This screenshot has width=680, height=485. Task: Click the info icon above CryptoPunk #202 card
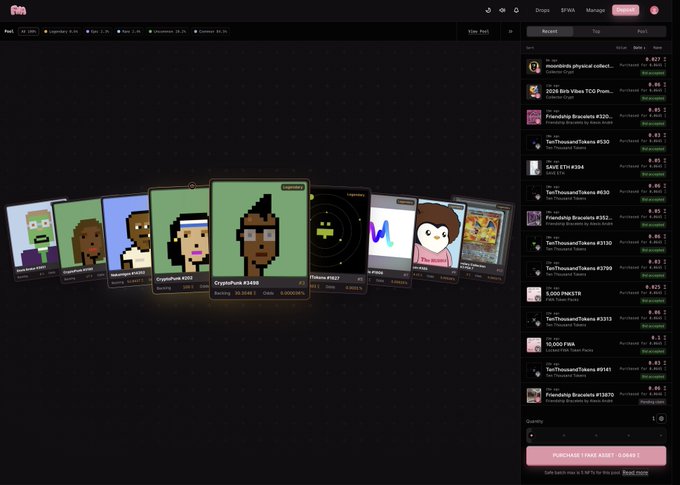pyautogui.click(x=192, y=186)
